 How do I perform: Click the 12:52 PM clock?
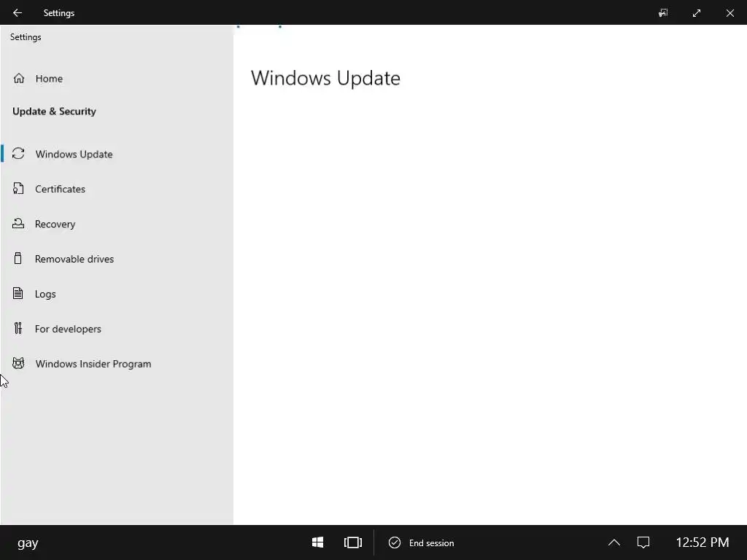pos(703,542)
